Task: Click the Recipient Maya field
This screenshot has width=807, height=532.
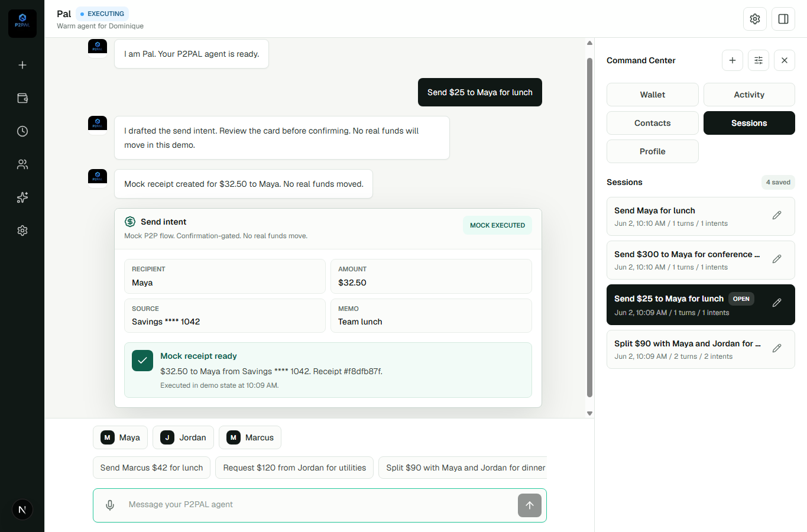Action: click(225, 276)
